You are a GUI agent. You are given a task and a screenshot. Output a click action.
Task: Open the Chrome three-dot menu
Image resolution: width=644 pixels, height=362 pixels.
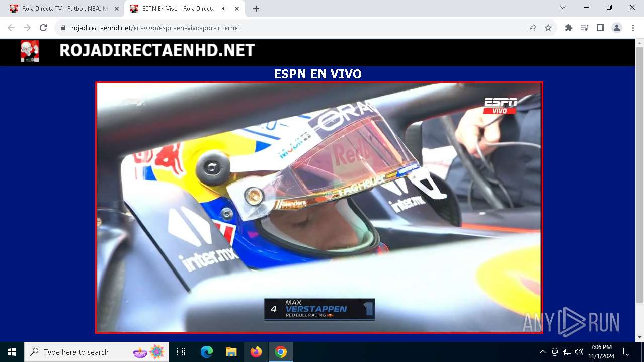pyautogui.click(x=633, y=28)
